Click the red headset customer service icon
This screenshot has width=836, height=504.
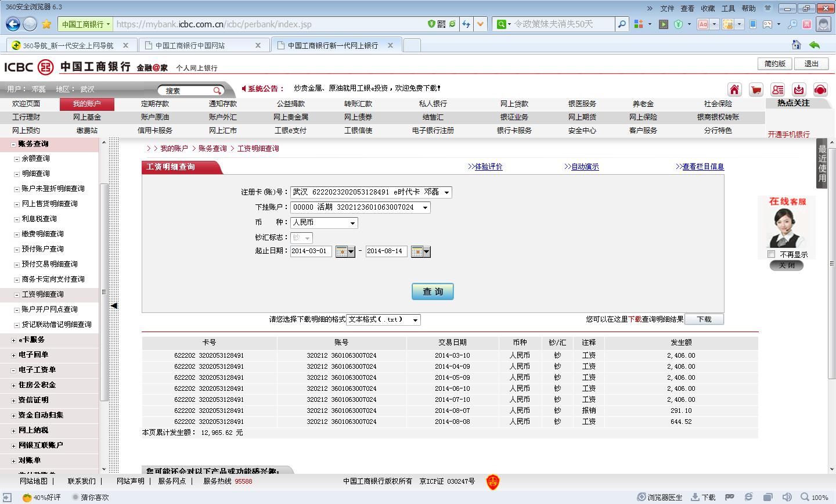click(820, 89)
